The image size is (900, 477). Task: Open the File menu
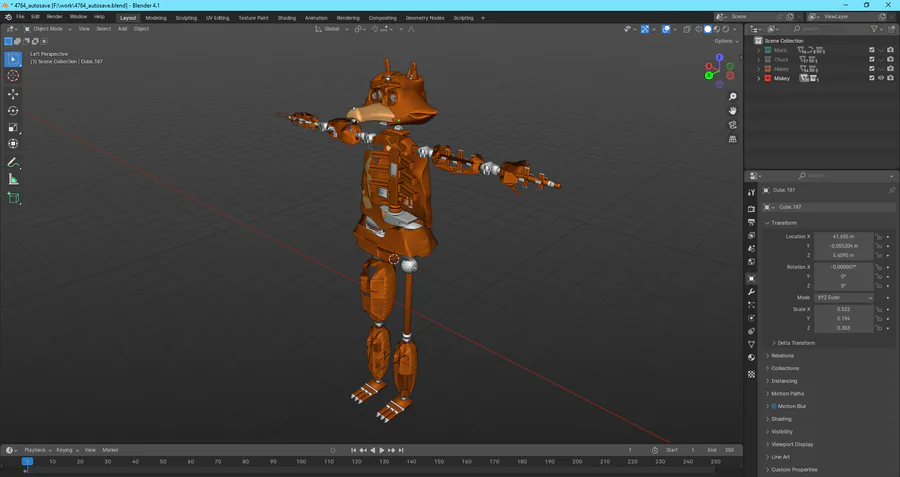tap(20, 17)
